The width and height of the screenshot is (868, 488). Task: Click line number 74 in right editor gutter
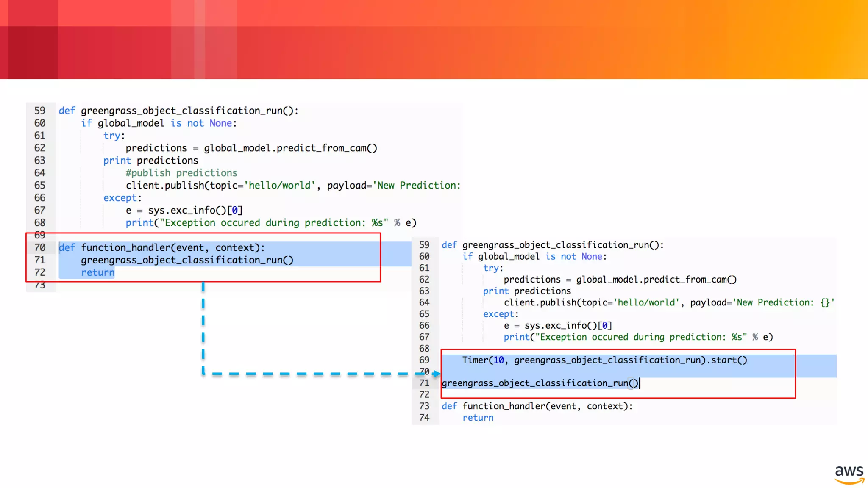point(424,418)
